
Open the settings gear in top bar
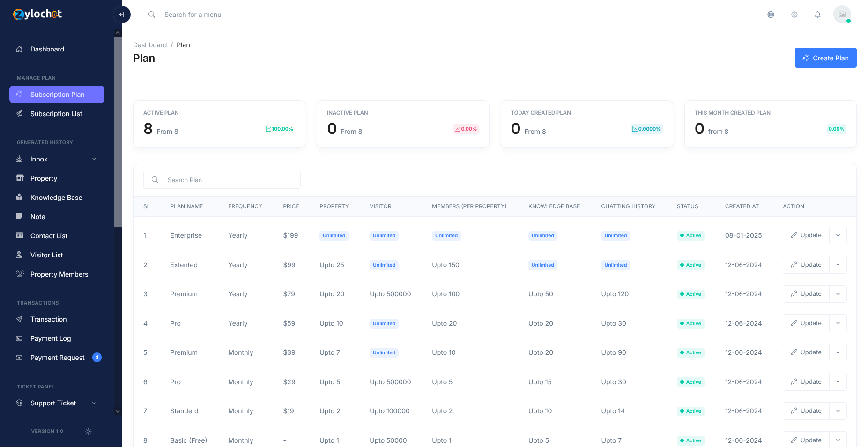coord(794,15)
